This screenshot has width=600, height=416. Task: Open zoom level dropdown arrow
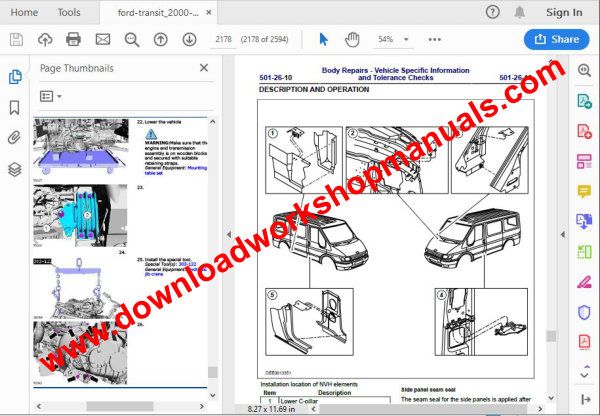pyautogui.click(x=406, y=39)
